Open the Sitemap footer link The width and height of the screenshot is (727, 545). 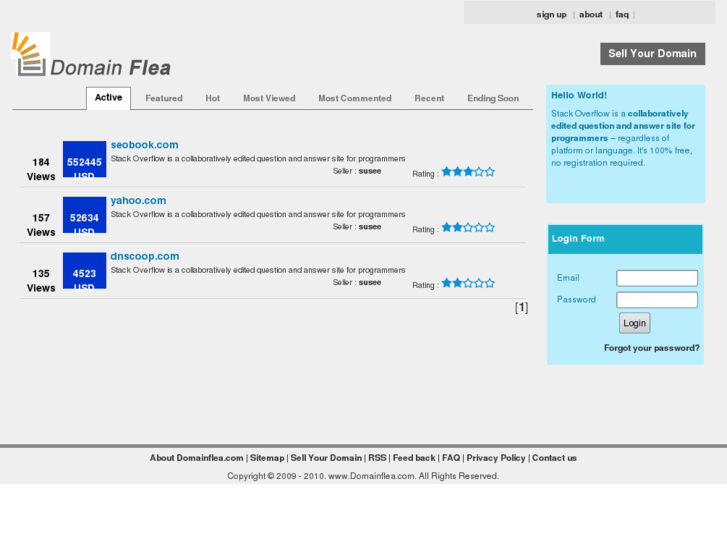(267, 458)
